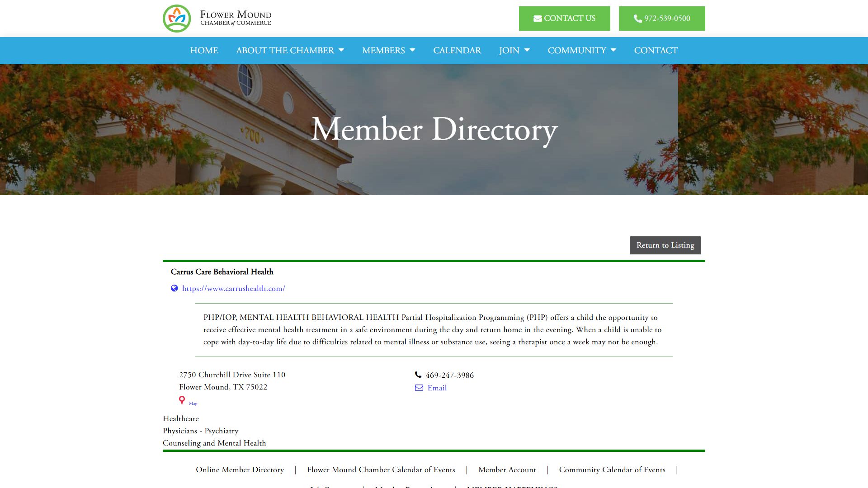Click the envelope icon in Contact Us button
This screenshot has height=488, width=868.
point(538,19)
